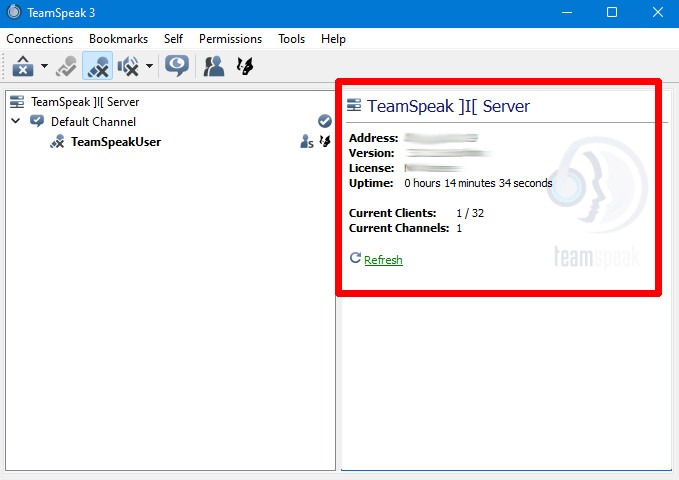Click the muted microphone icon beside TeamSpeakUser
This screenshot has height=480, width=679.
(57, 142)
